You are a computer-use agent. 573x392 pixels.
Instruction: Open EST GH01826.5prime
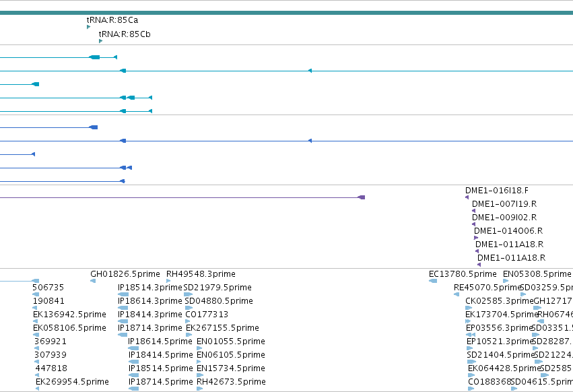click(x=125, y=274)
